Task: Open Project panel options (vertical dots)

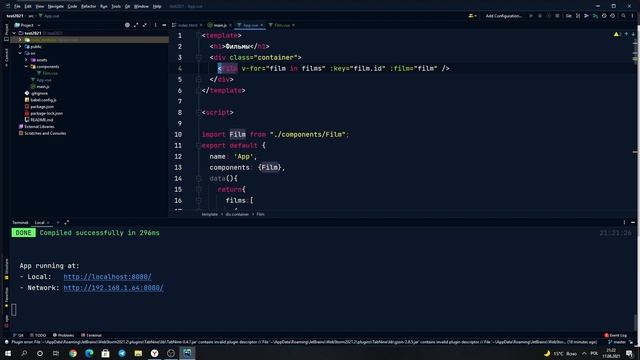Action: tap(156, 25)
